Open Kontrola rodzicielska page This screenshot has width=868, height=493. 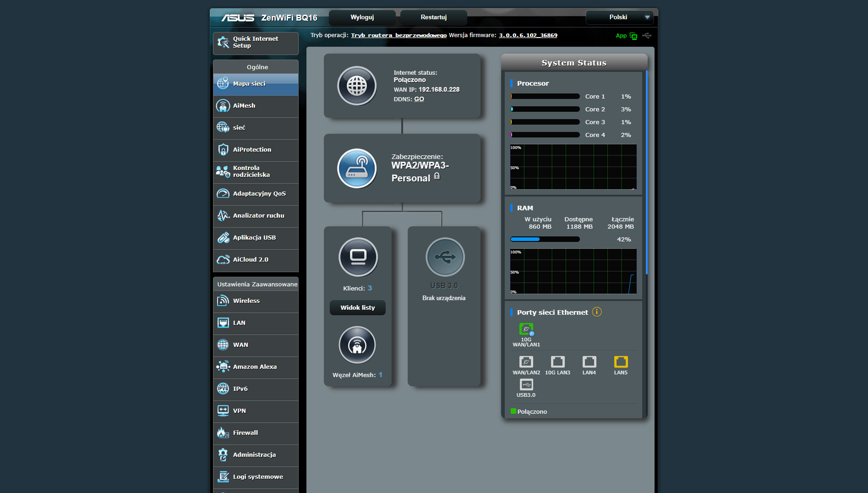[x=256, y=172]
